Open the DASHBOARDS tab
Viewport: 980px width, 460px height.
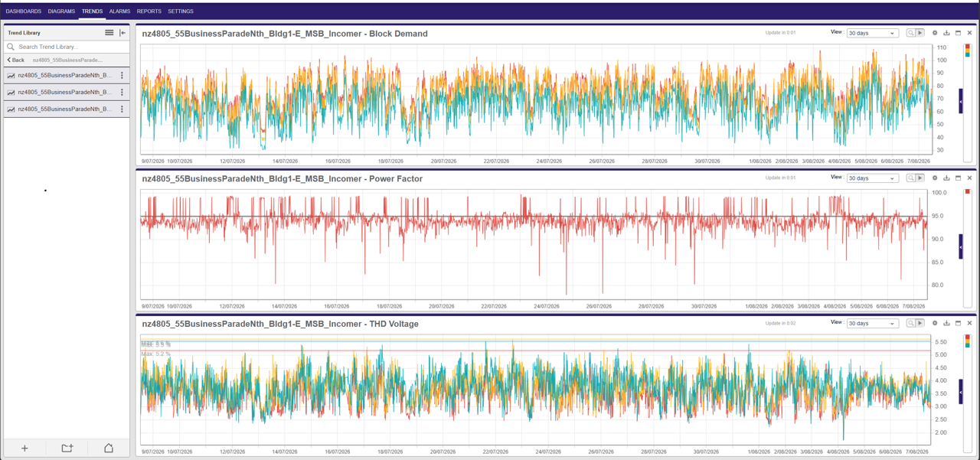(24, 11)
